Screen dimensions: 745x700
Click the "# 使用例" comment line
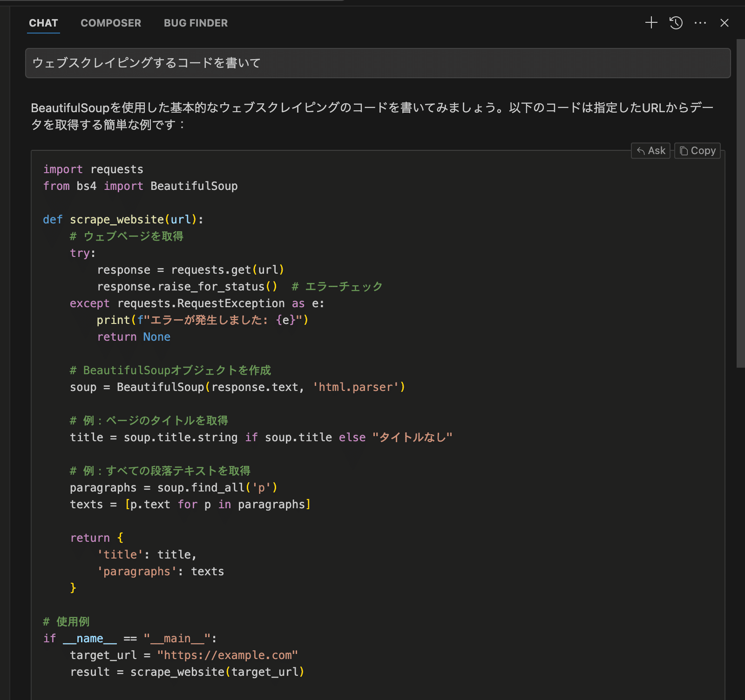pos(66,622)
